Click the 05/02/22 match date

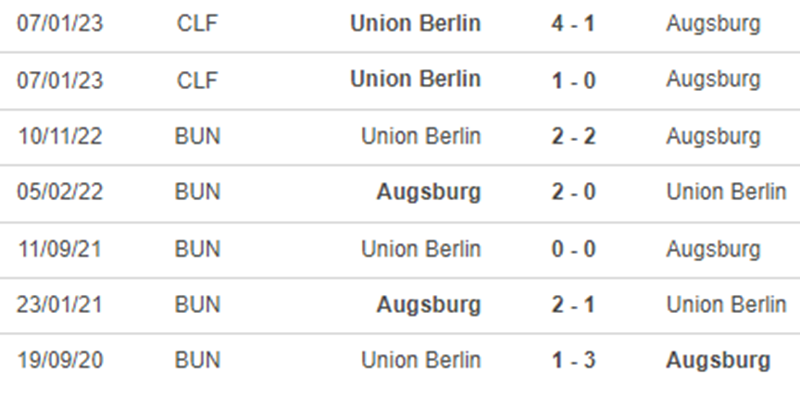click(x=60, y=192)
